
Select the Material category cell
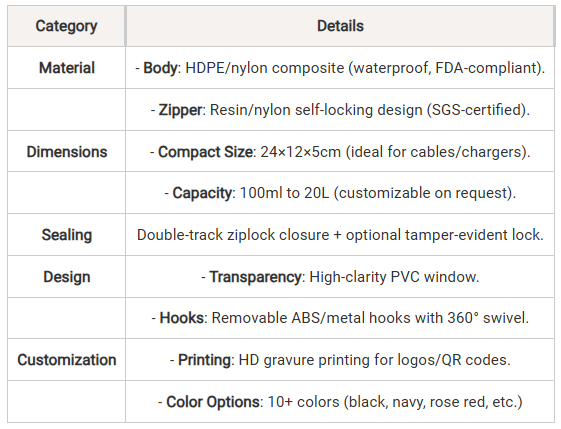click(x=67, y=68)
